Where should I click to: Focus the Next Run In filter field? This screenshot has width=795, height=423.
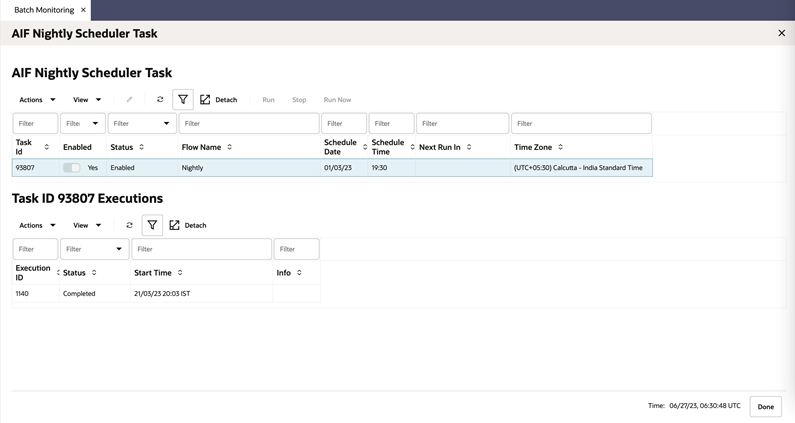462,123
